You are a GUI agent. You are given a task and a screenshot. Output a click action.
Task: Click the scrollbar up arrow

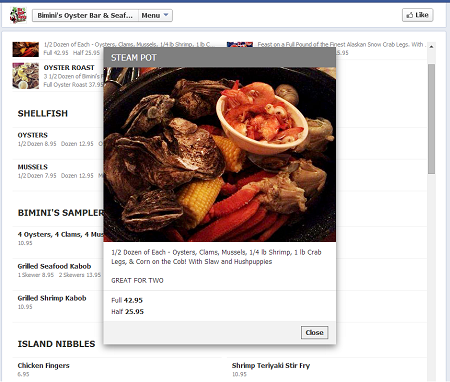[431, 47]
